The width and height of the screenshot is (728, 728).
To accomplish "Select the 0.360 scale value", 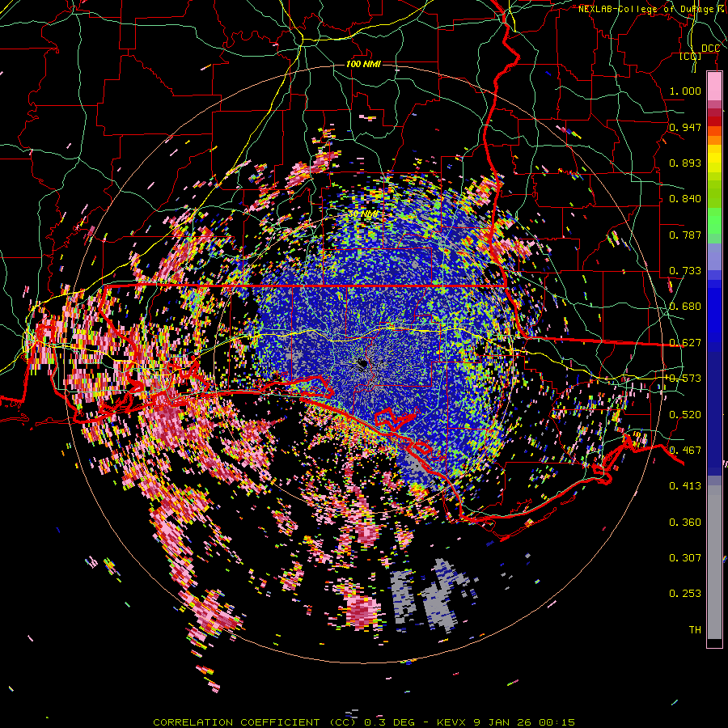I will click(685, 523).
